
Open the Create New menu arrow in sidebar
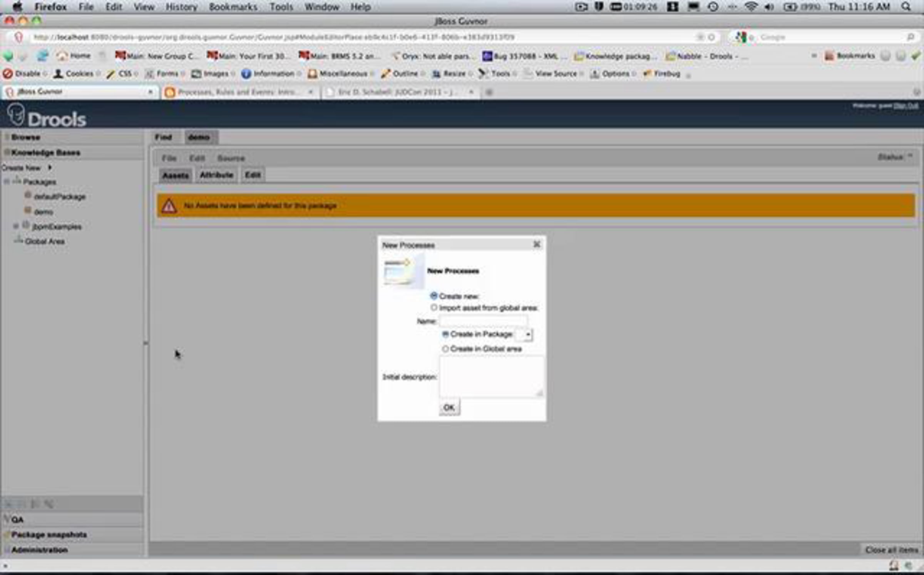tap(50, 168)
